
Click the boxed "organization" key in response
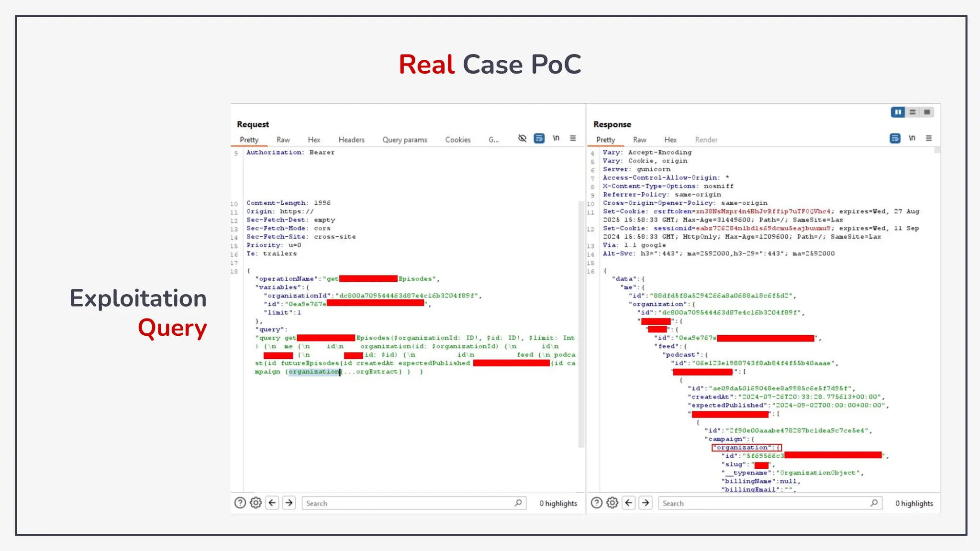click(747, 448)
